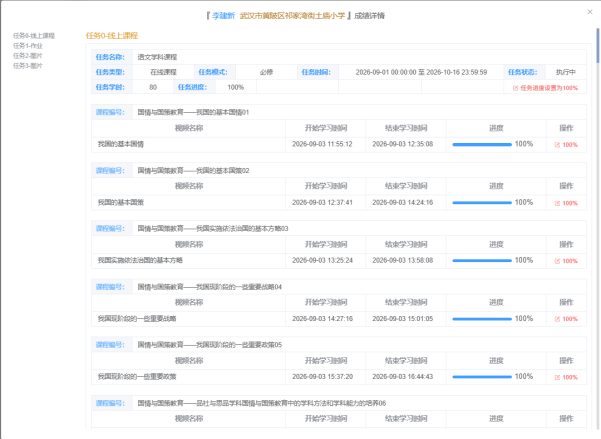The height and width of the screenshot is (439, 601).
Task: Select 任务0-线上课程 in the left sidebar
Action: coord(34,36)
